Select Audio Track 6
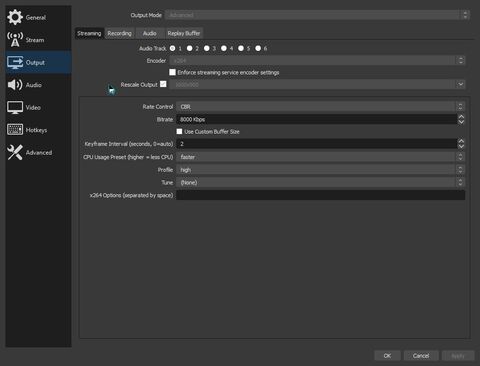The height and width of the screenshot is (366, 480). point(258,48)
